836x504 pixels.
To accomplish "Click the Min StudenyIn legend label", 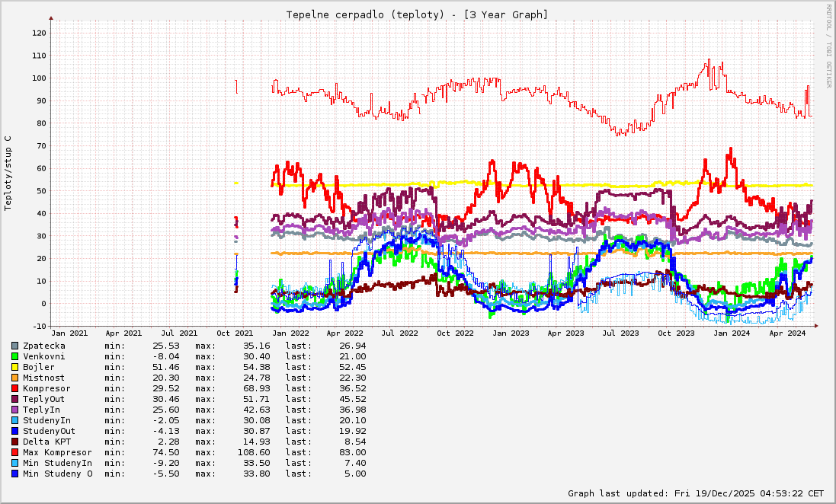I will 57,463.
